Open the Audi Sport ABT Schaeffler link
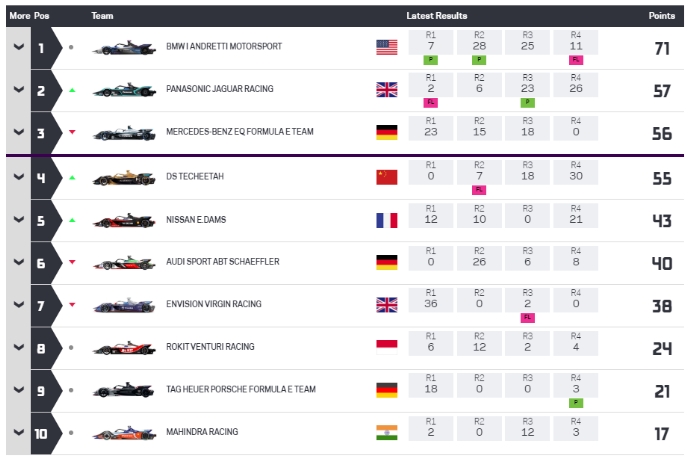 pos(223,262)
